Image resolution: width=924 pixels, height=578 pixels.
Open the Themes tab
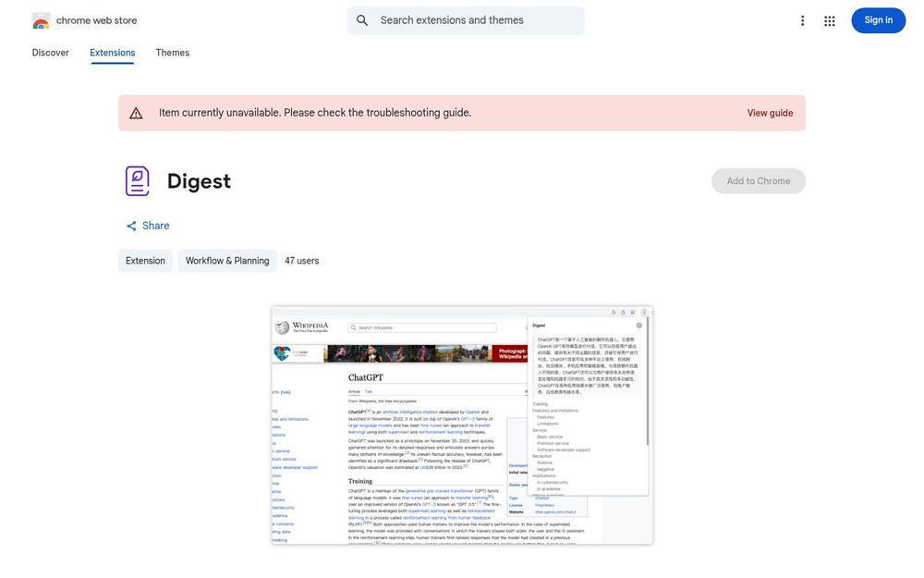(173, 53)
